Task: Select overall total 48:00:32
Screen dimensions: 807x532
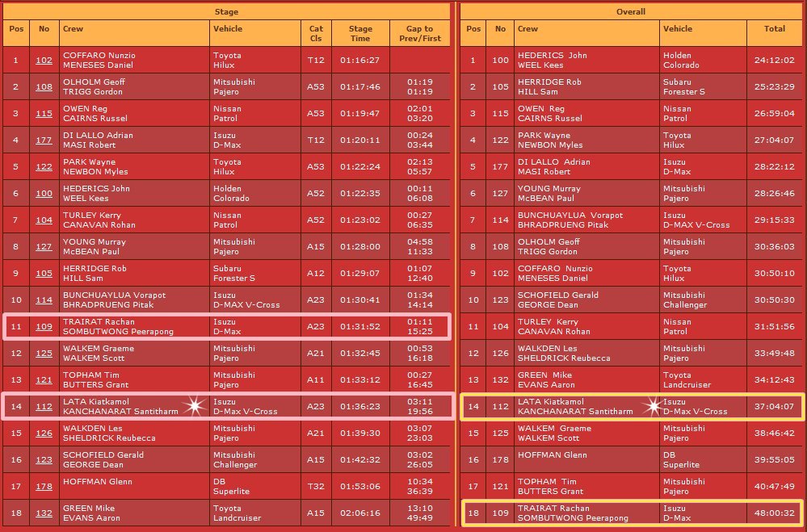Action: 775,513
